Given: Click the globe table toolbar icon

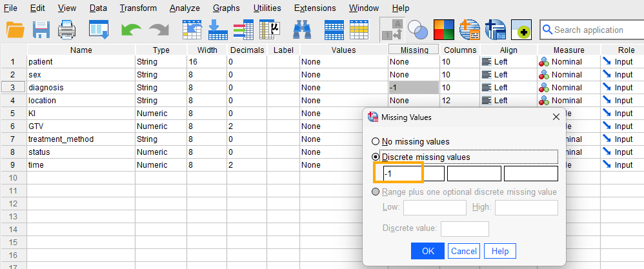Looking at the screenshot, I should click(x=470, y=30).
